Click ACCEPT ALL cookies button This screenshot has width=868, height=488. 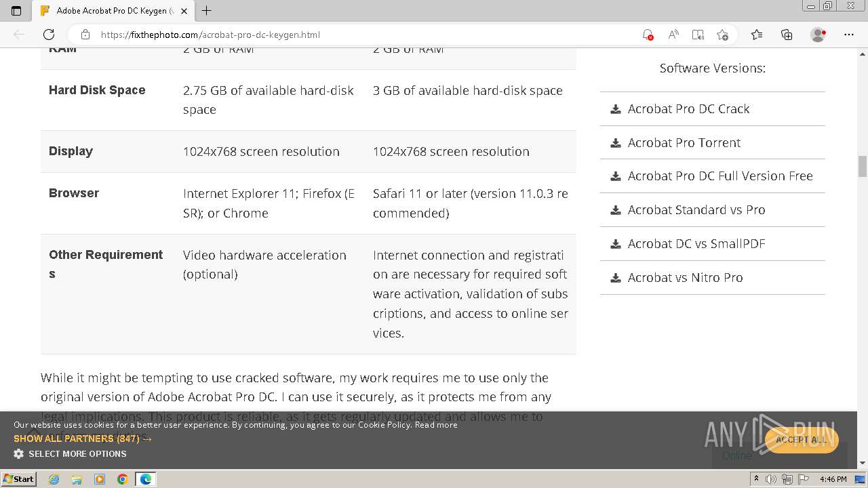pos(802,439)
